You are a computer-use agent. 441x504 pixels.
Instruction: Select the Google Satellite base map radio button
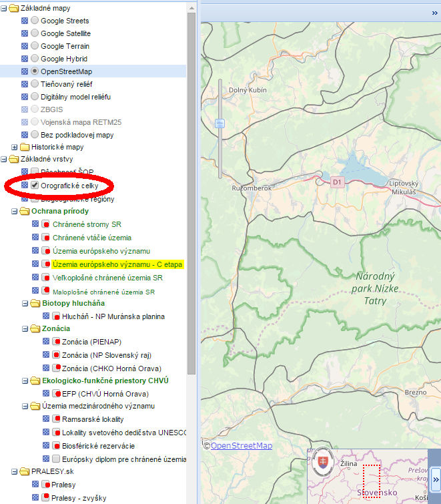35,33
